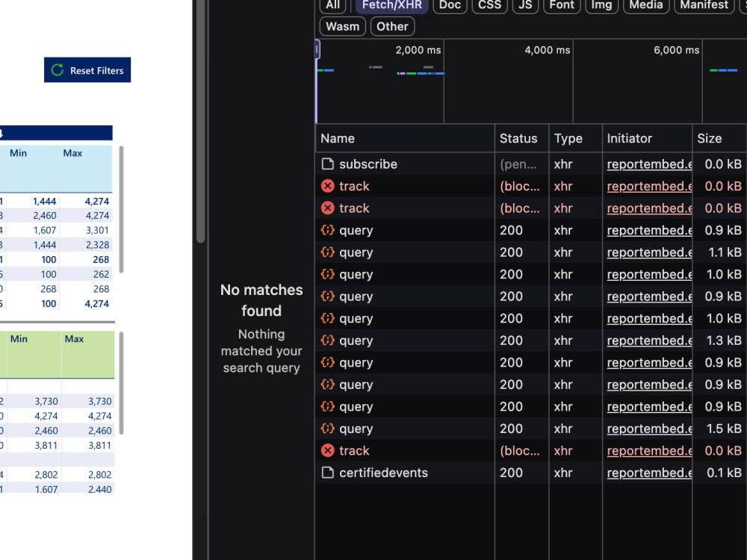The width and height of the screenshot is (747, 560).
Task: Sort requests by the Initiator column
Action: 647,138
